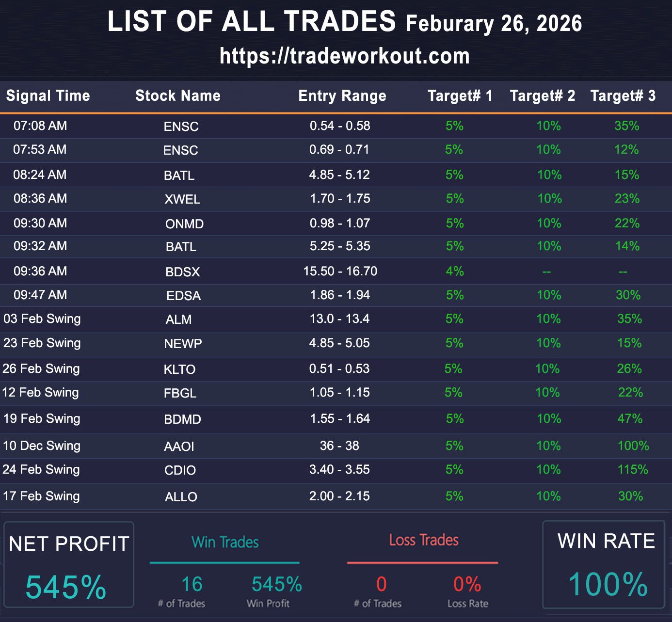Click the Win Trades heading
The width and height of the screenshot is (672, 622).
click(x=225, y=542)
